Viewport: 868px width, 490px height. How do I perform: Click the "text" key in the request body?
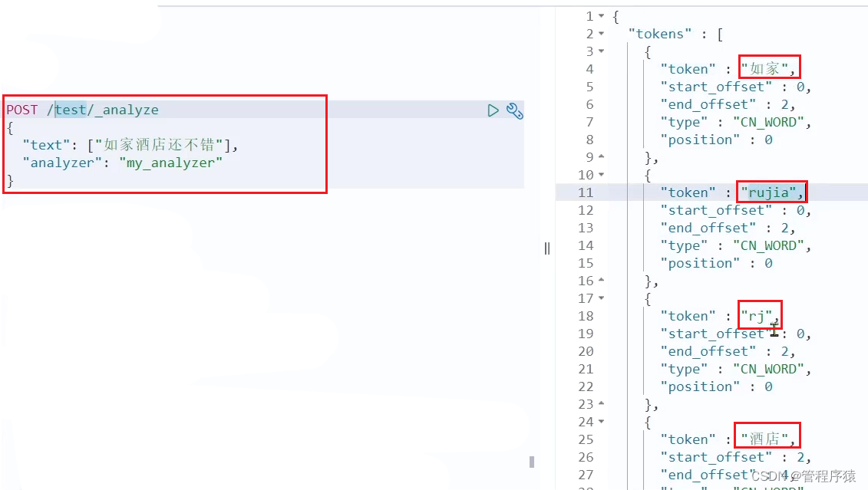(x=47, y=145)
